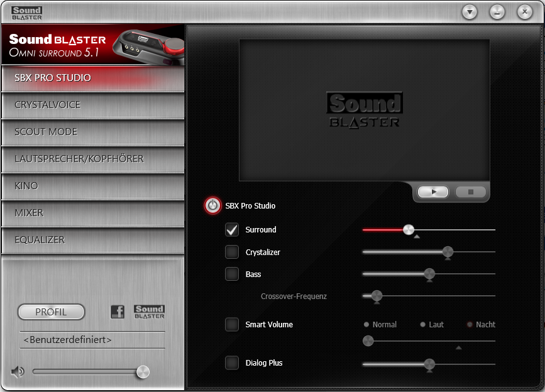Screen dimensions: 545x392
Task: Open the CRYSTALVOICE section
Action: 93,105
